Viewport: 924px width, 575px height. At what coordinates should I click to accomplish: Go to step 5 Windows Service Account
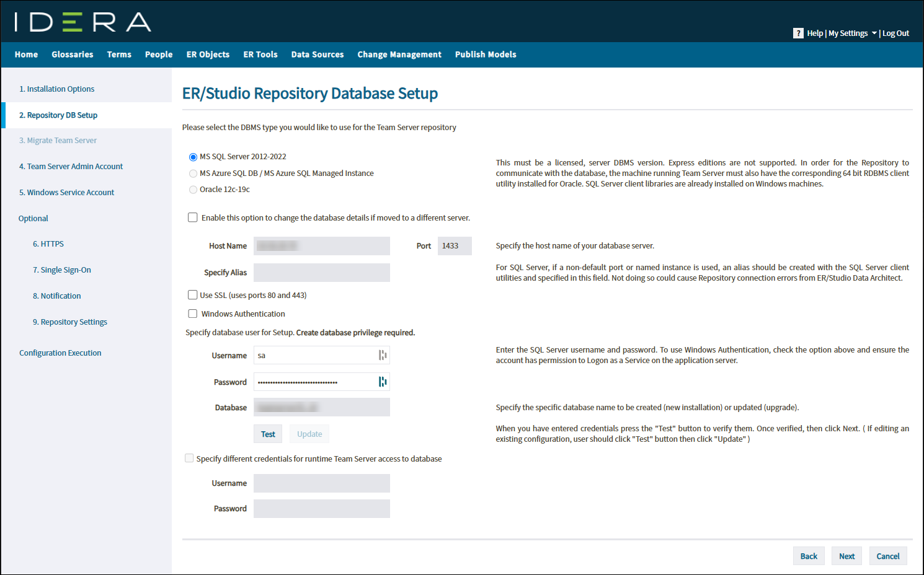pyautogui.click(x=66, y=193)
